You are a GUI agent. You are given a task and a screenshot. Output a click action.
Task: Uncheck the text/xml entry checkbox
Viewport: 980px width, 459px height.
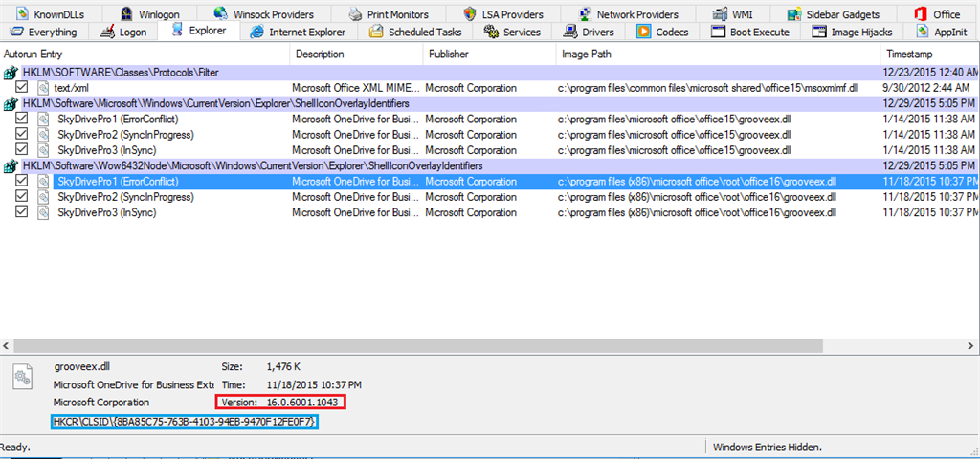(22, 87)
